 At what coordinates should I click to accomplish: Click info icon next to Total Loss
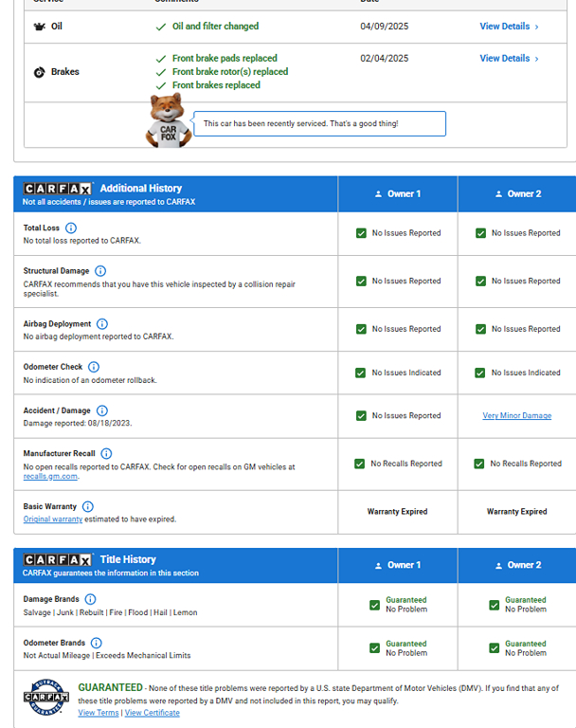click(x=71, y=228)
